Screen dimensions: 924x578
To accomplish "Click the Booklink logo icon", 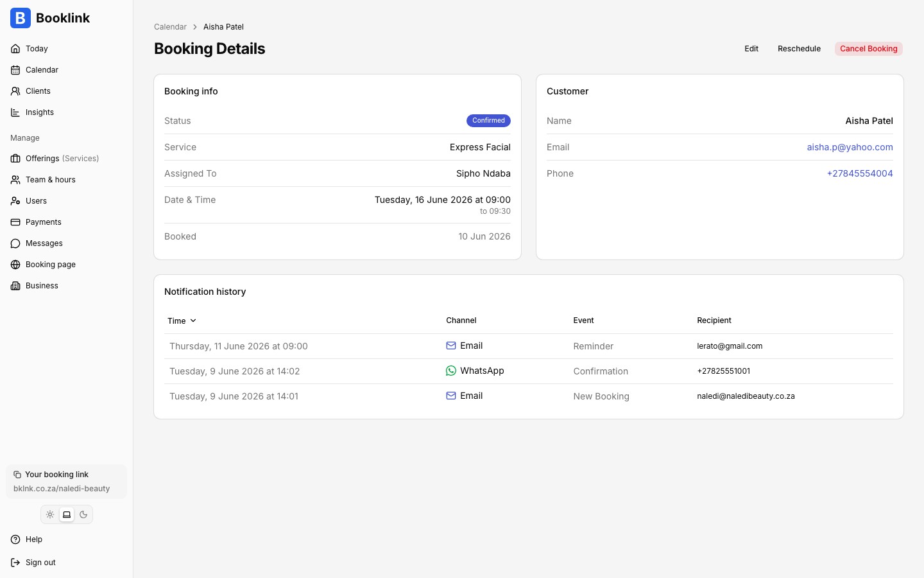I will pyautogui.click(x=21, y=18).
